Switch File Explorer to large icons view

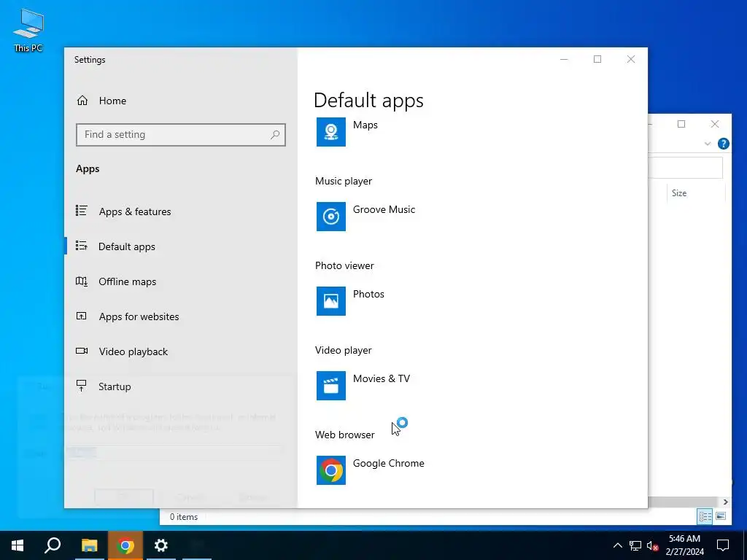721,516
